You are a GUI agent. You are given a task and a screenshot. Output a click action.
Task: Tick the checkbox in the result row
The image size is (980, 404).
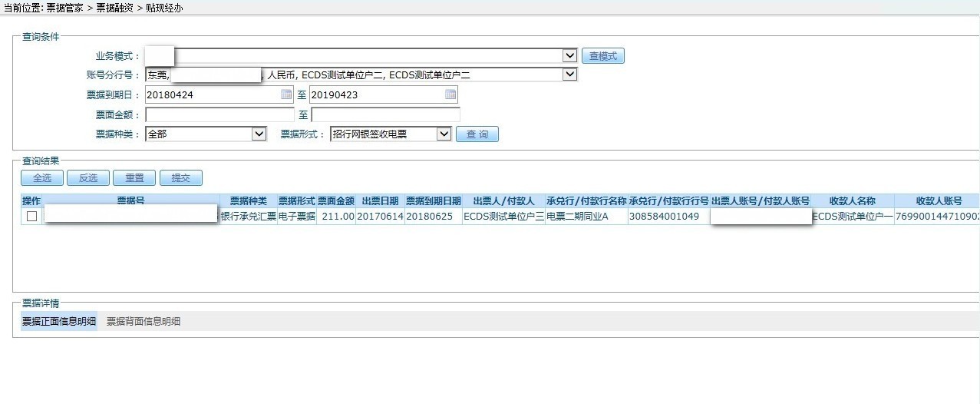[x=31, y=217]
